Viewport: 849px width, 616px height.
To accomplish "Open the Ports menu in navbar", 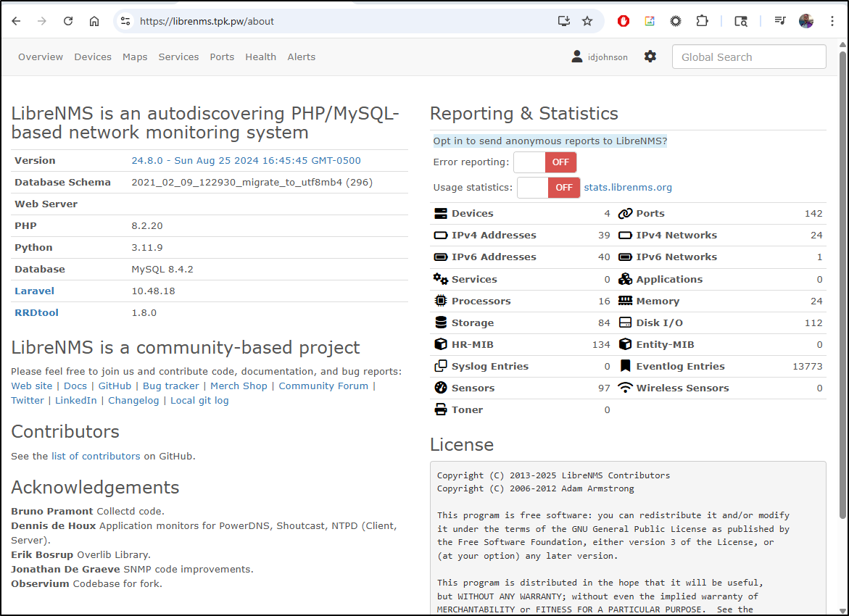I will tap(222, 57).
